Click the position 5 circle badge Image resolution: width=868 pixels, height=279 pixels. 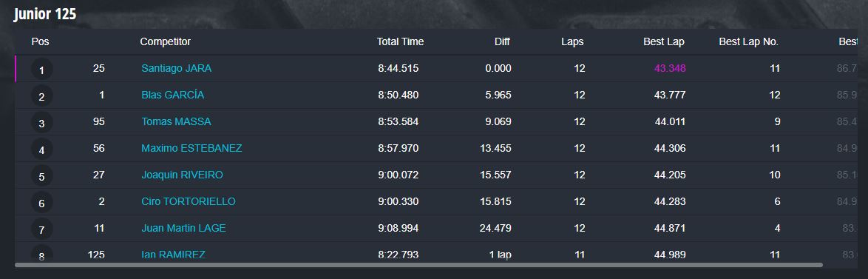pyautogui.click(x=42, y=177)
